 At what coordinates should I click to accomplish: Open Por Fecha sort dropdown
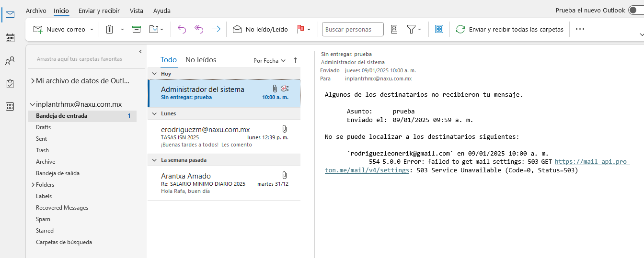pos(269,61)
